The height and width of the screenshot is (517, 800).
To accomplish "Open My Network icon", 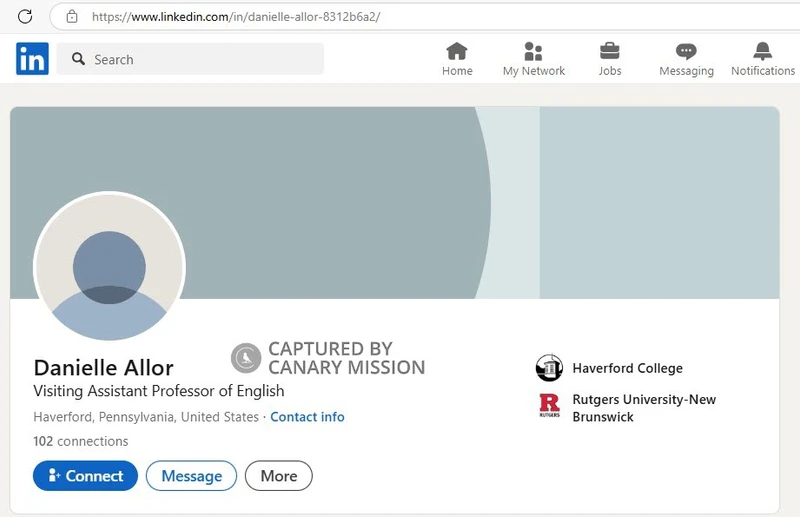I will 533,52.
